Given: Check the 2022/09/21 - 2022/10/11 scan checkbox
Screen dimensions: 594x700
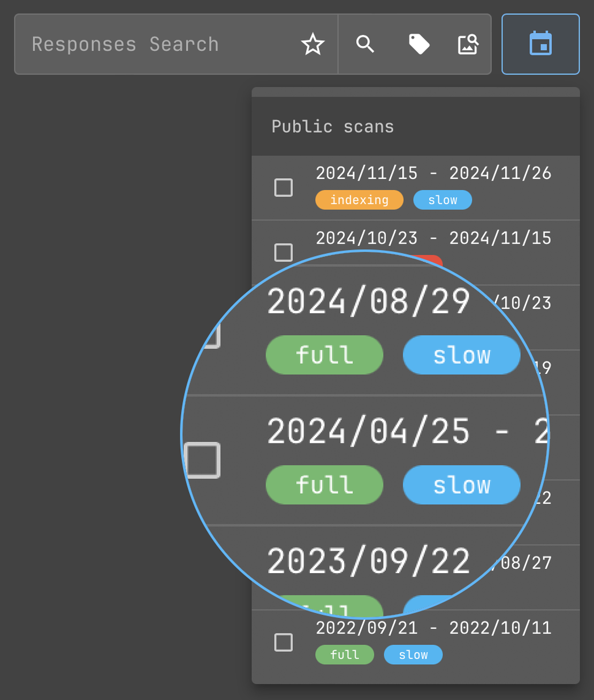Looking at the screenshot, I should [284, 642].
